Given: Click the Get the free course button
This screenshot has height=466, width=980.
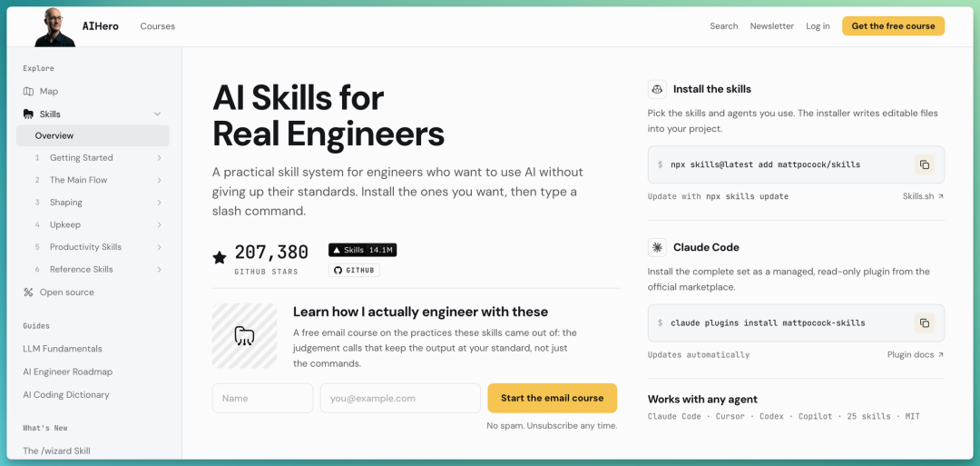Looking at the screenshot, I should 893,26.
